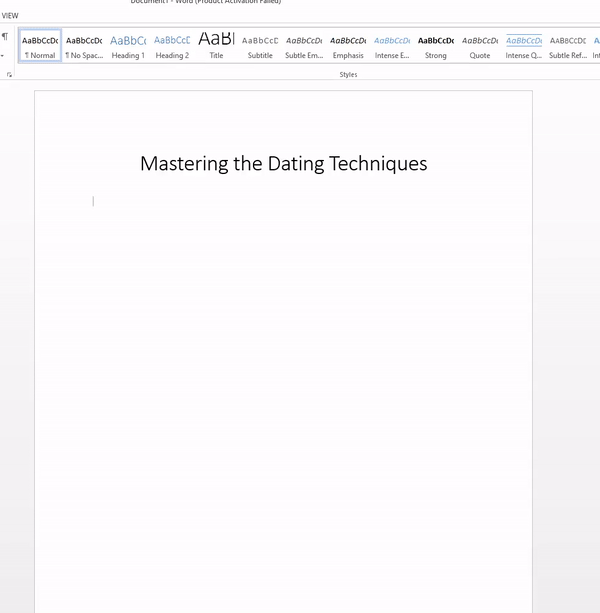Screen dimensions: 600x613
Task: Apply the Subtle Reference style
Action: [x=568, y=46]
